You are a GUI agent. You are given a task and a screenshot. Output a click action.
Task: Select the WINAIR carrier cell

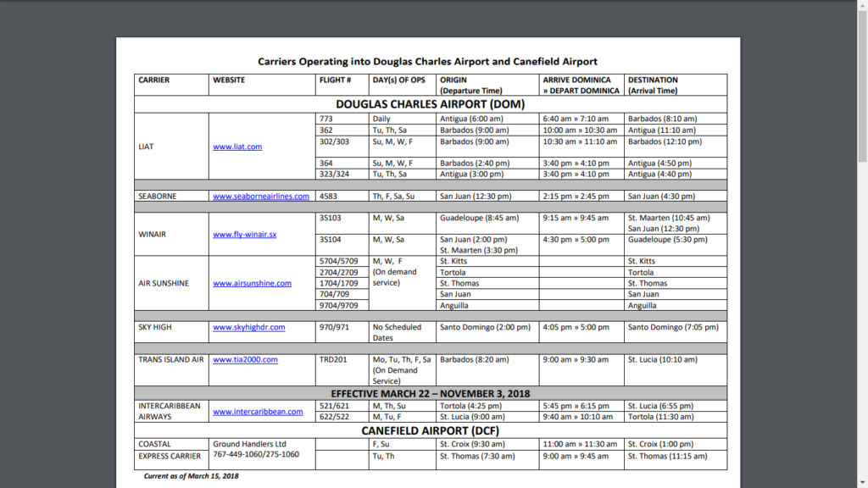171,235
